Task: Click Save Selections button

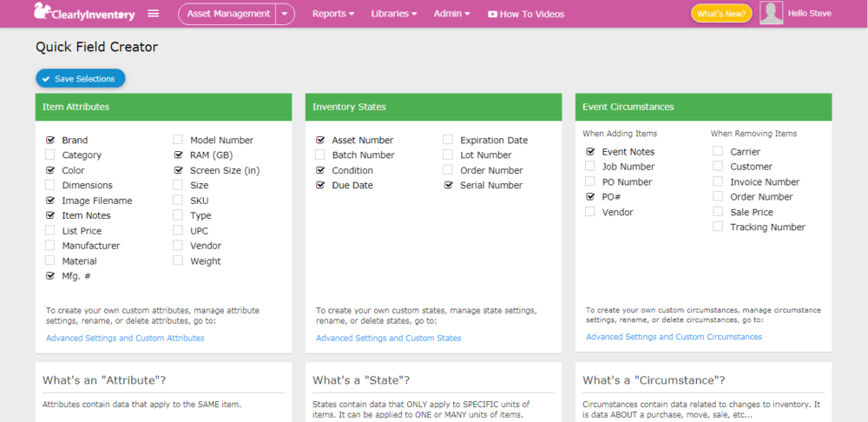Action: 81,79
